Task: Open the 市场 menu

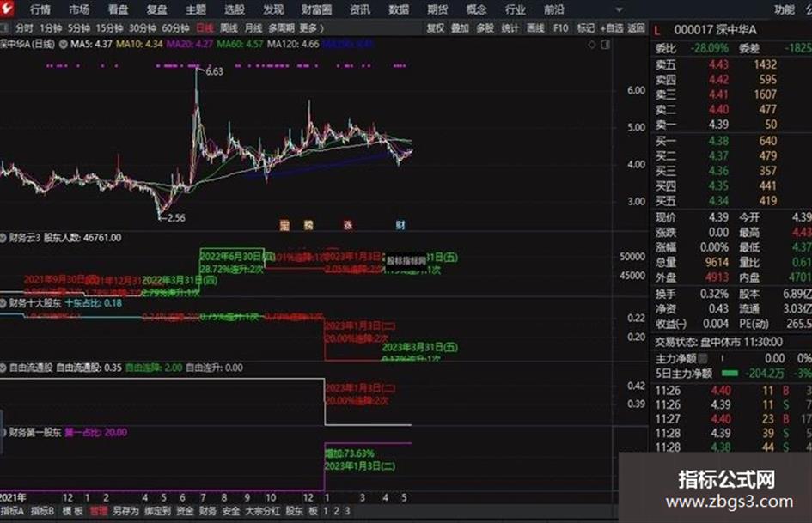Action: tap(79, 9)
